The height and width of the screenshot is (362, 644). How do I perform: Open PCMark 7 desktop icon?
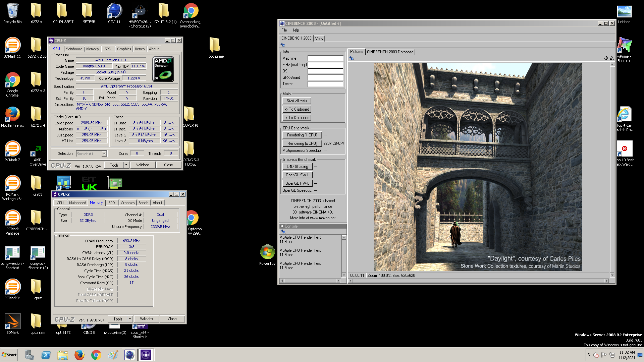pos(12,151)
